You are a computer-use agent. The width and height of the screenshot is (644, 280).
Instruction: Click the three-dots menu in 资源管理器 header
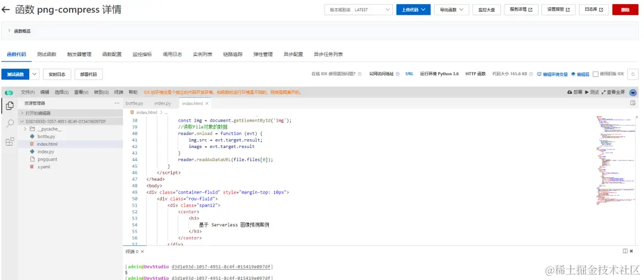coord(117,103)
